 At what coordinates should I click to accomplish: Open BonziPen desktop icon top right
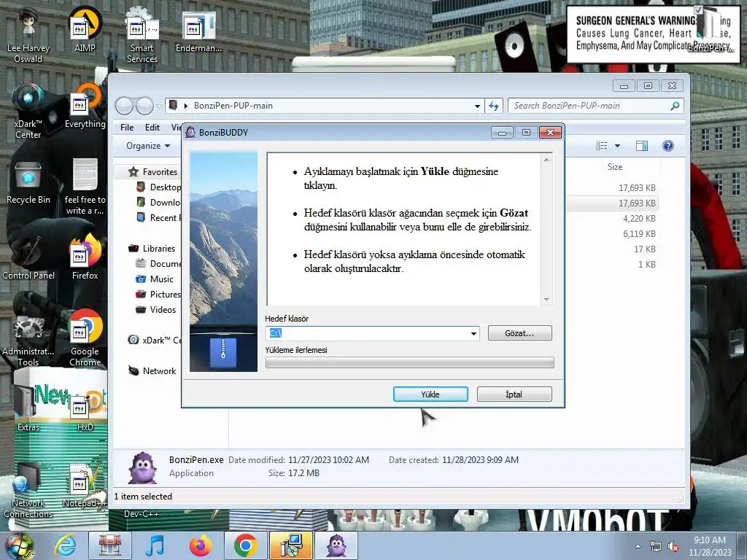711,29
